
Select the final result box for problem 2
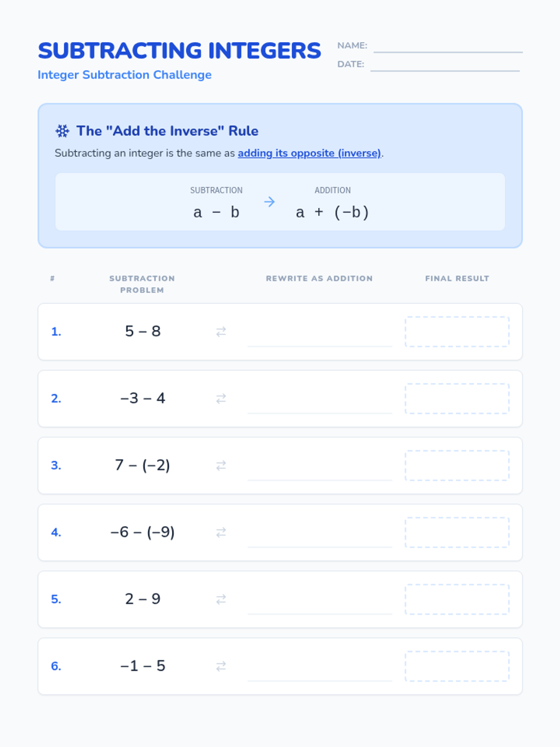(457, 399)
